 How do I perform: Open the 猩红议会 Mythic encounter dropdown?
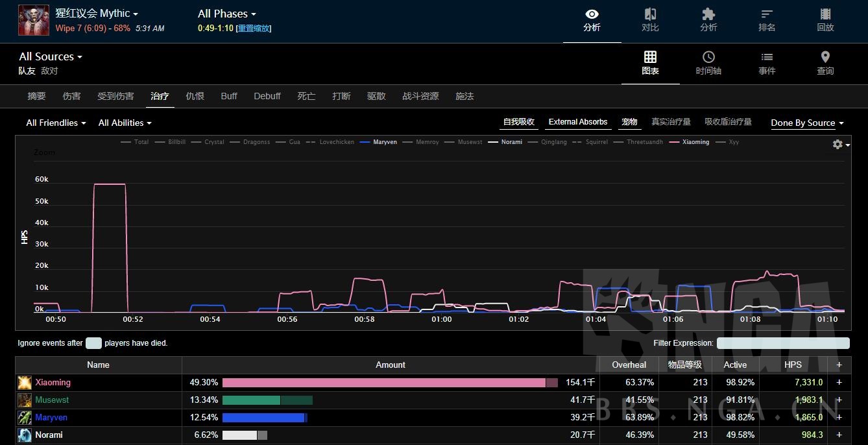(x=97, y=14)
